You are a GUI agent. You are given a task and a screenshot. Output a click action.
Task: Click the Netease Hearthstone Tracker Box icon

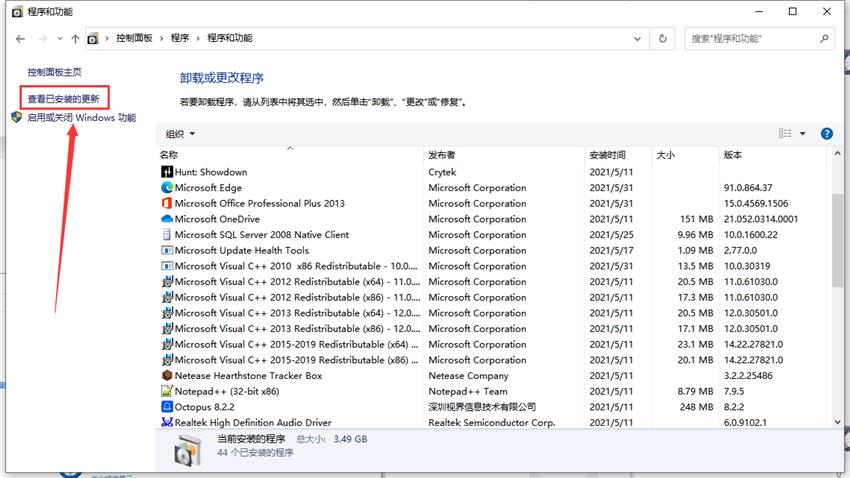pyautogui.click(x=167, y=376)
